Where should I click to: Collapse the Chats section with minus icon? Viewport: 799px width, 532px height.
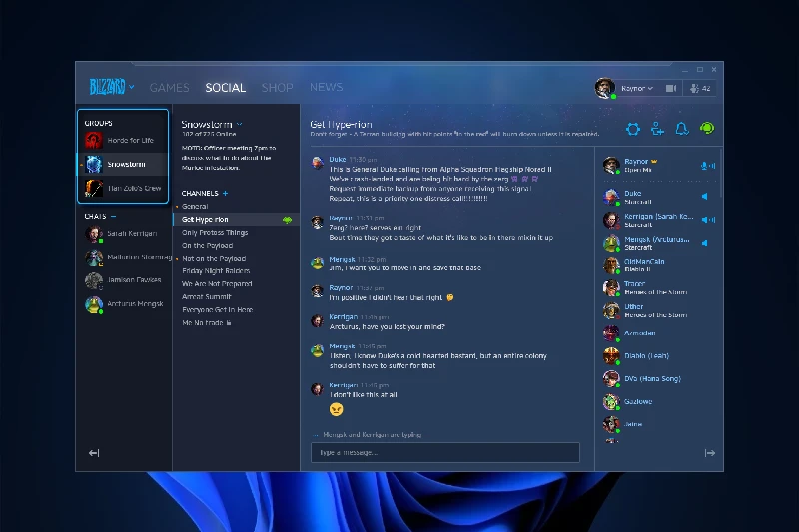pos(114,216)
